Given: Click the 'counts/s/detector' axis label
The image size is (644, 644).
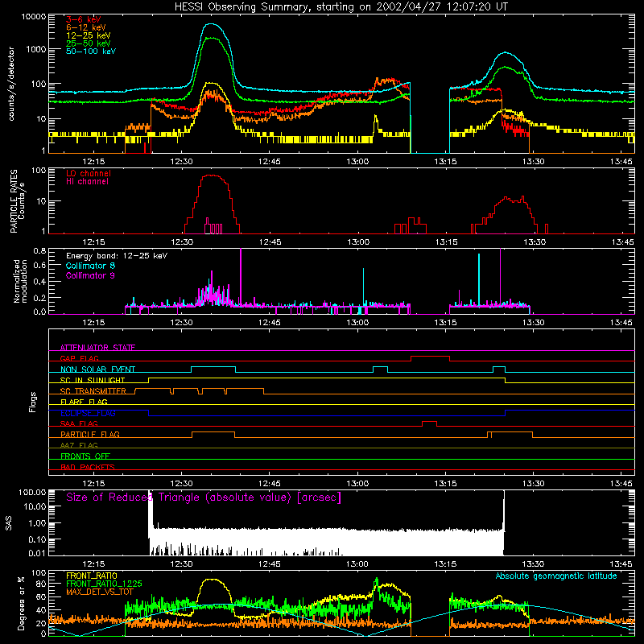Looking at the screenshot, I should tap(11, 84).
